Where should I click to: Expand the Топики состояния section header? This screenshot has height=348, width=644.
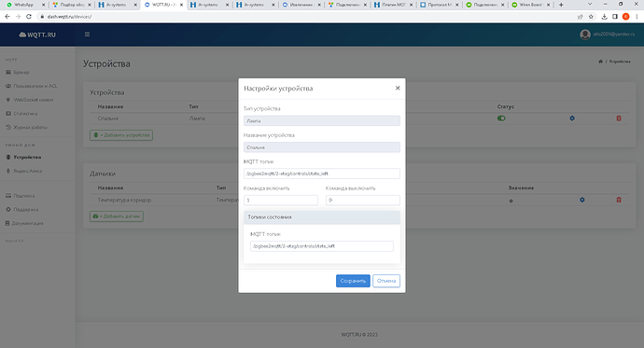tap(322, 217)
